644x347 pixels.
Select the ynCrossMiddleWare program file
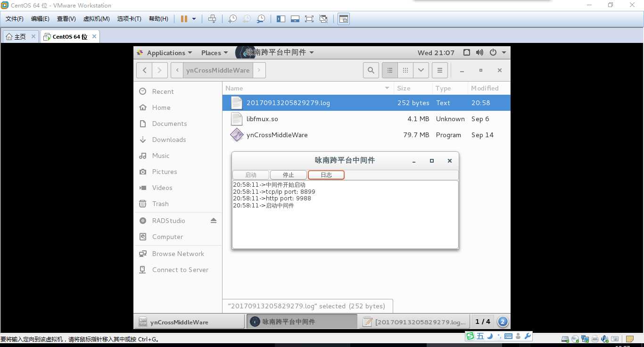click(x=366, y=135)
